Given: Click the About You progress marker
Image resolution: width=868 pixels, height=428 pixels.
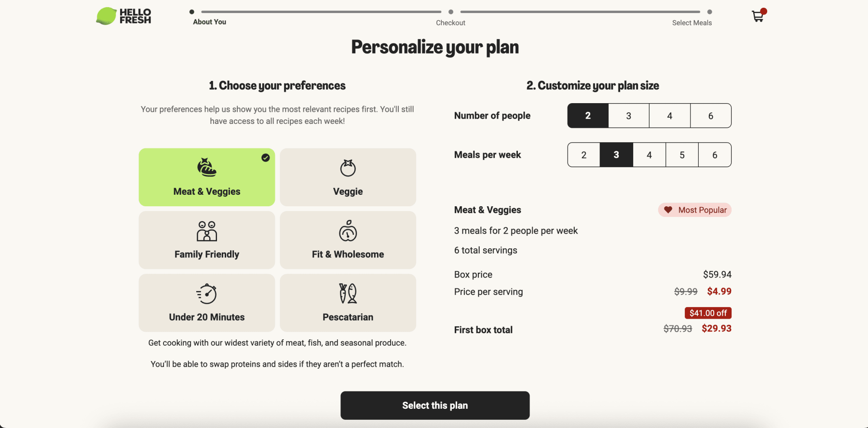Looking at the screenshot, I should tap(191, 11).
